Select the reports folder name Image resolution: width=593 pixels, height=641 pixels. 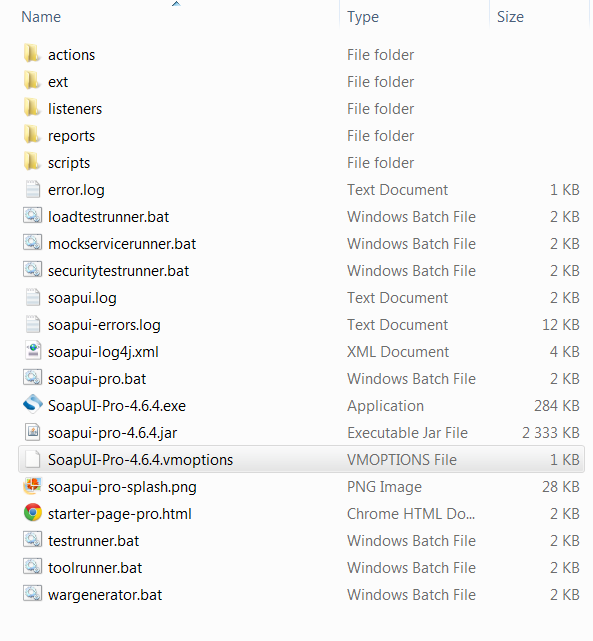[72, 136]
